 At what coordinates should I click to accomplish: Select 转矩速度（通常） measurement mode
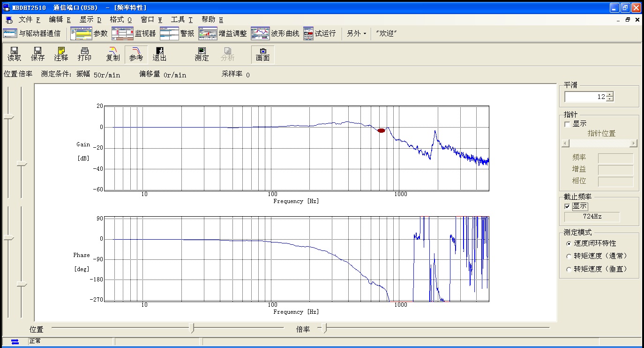(x=569, y=257)
